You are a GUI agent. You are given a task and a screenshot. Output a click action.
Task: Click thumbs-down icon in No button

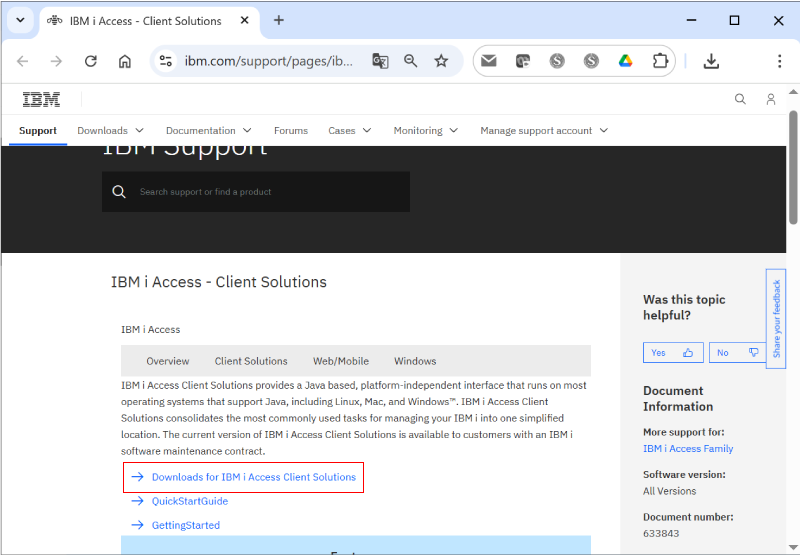(x=754, y=352)
